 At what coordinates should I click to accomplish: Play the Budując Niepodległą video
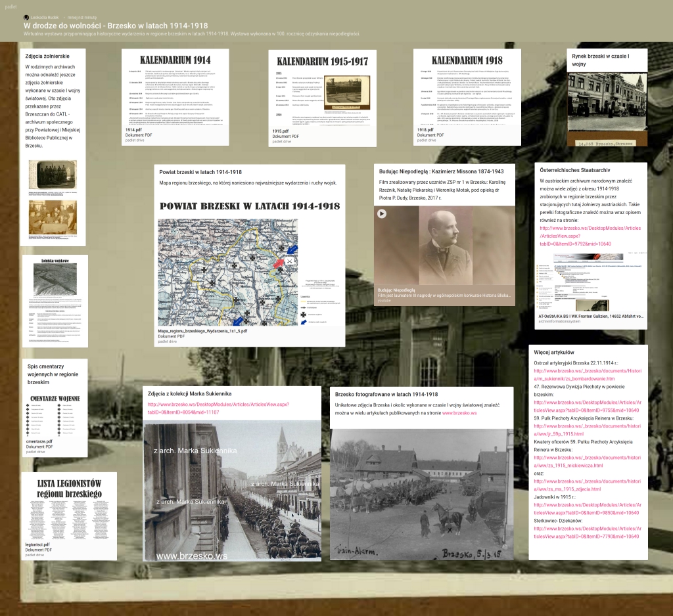(x=381, y=213)
